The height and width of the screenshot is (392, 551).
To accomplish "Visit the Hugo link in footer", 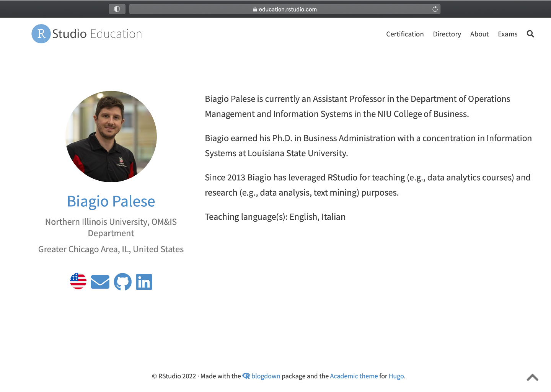I will coord(396,376).
